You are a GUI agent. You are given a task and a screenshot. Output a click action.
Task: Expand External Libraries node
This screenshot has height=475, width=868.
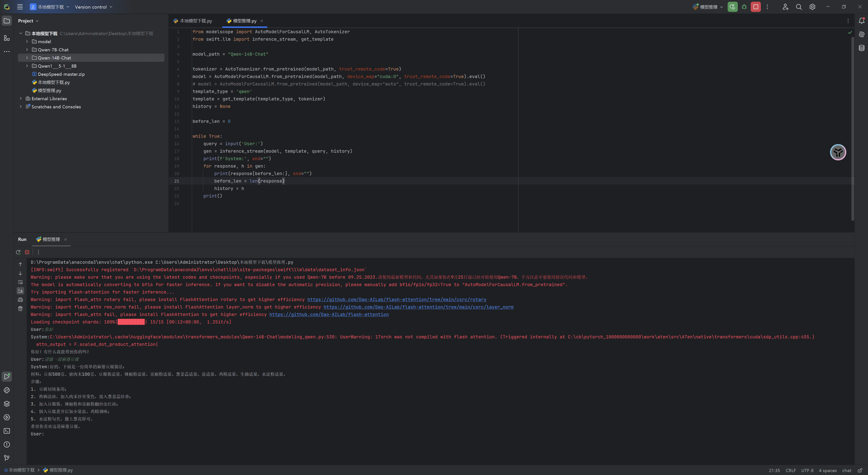(21, 98)
